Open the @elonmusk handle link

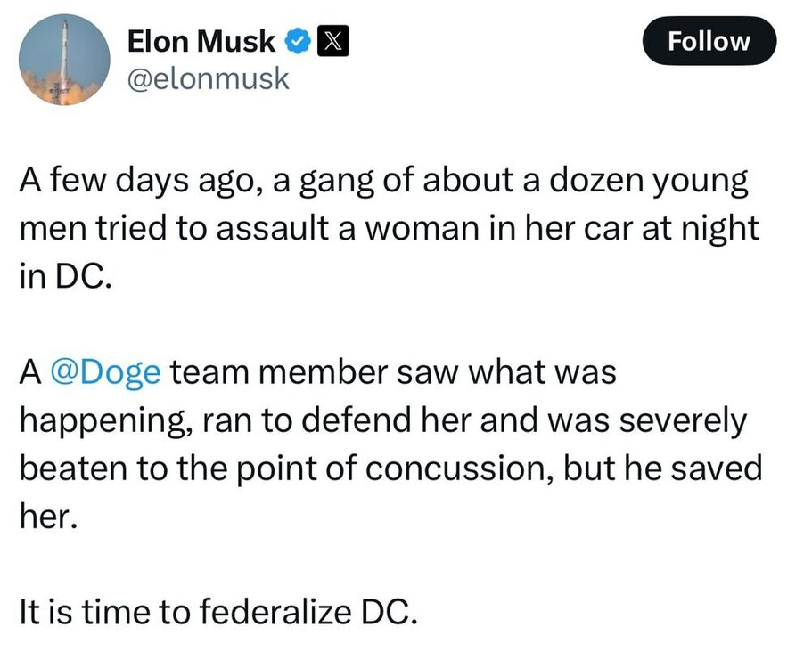(209, 78)
